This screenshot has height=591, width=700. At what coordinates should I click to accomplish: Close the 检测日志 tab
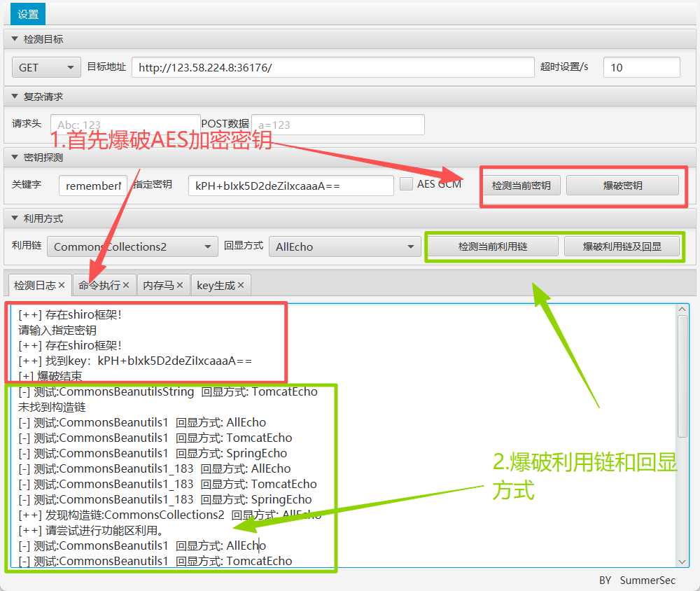(x=60, y=285)
